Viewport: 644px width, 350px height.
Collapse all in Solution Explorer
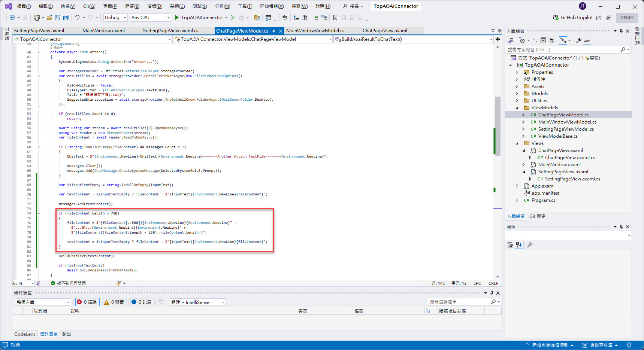[x=543, y=40]
